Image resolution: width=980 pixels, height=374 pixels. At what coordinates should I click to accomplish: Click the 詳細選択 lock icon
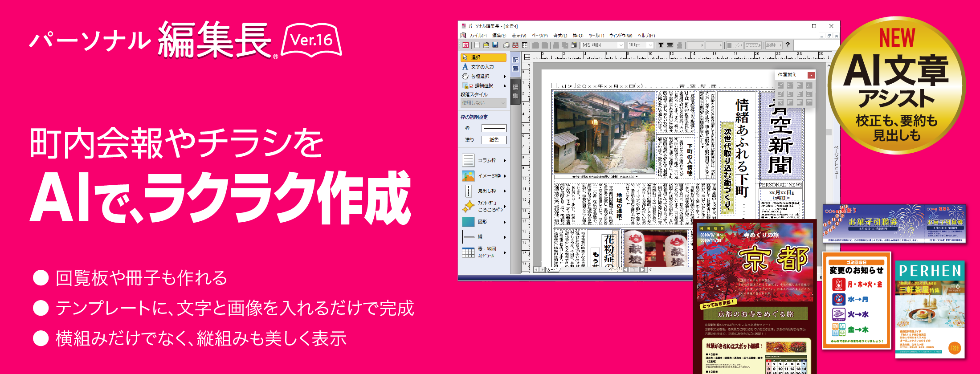coord(465,85)
